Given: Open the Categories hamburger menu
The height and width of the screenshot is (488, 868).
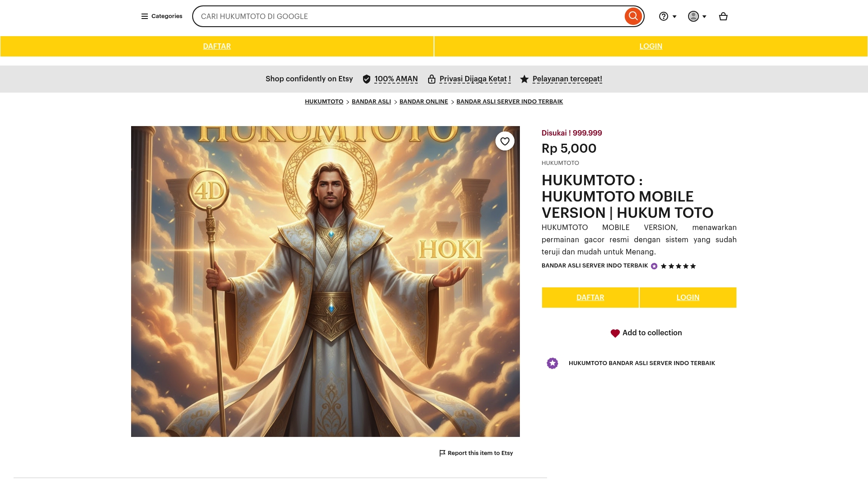Looking at the screenshot, I should pos(161,16).
